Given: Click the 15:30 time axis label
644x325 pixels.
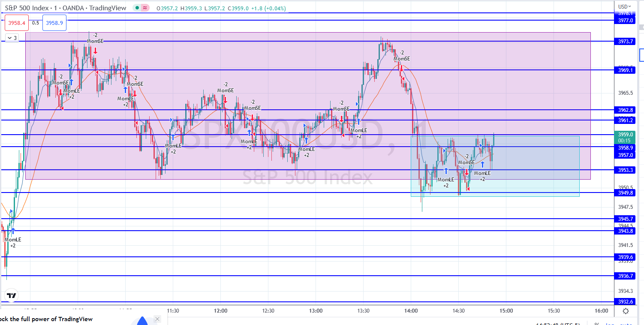Looking at the screenshot, I should pos(554,311).
